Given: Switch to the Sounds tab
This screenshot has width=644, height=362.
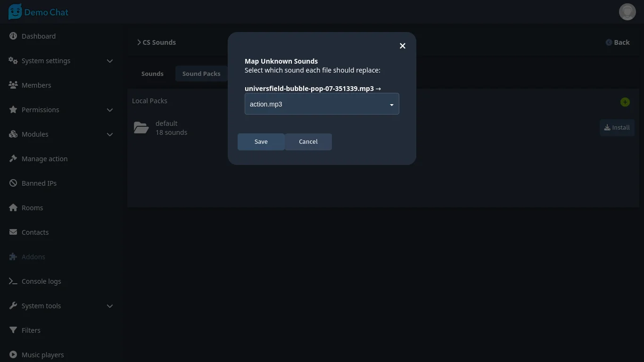Looking at the screenshot, I should click(x=152, y=74).
